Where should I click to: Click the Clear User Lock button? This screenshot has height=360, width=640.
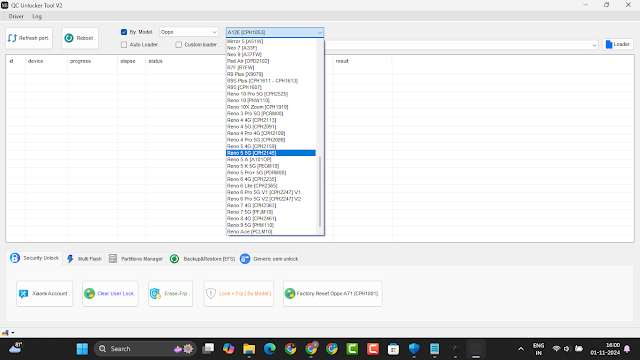(110, 293)
